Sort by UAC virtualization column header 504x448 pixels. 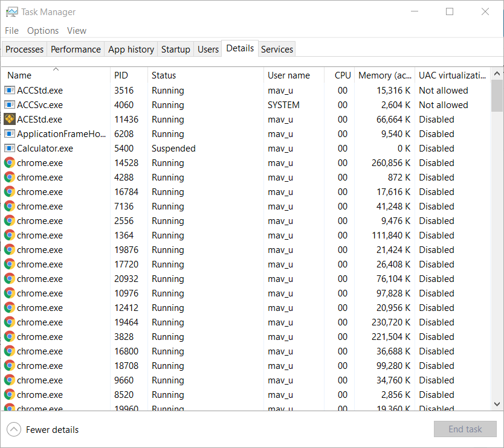(x=453, y=75)
